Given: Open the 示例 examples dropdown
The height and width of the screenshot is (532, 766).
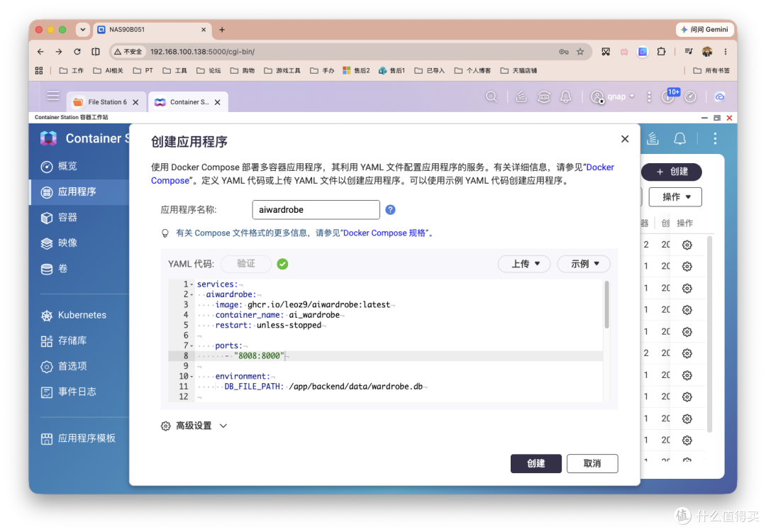Looking at the screenshot, I should pos(584,264).
